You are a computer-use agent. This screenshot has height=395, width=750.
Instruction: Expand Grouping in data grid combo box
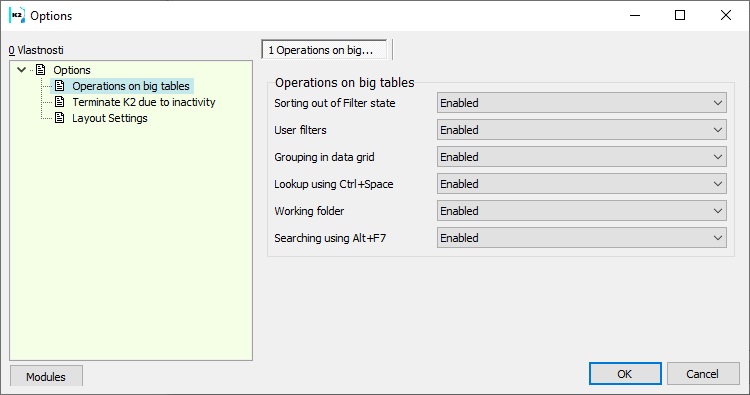[582, 157]
